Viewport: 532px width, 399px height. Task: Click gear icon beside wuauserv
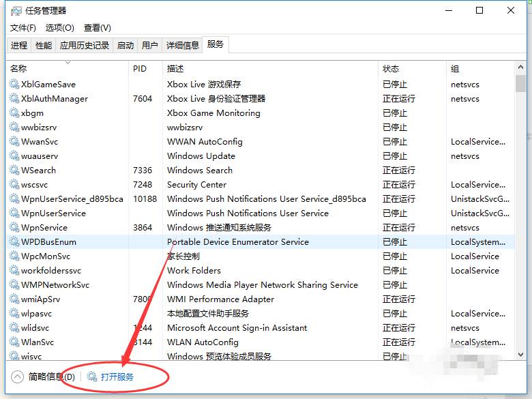pyautogui.click(x=14, y=156)
